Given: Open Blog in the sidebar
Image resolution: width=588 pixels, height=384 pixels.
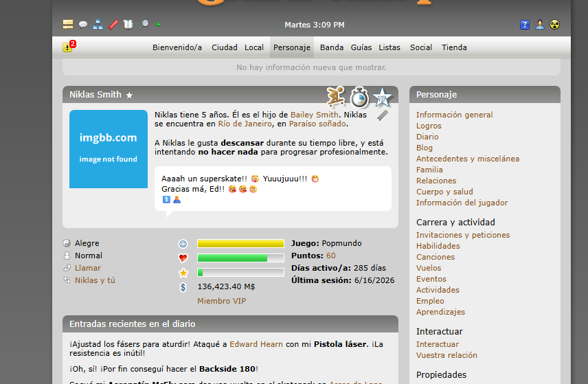Looking at the screenshot, I should pos(424,148).
